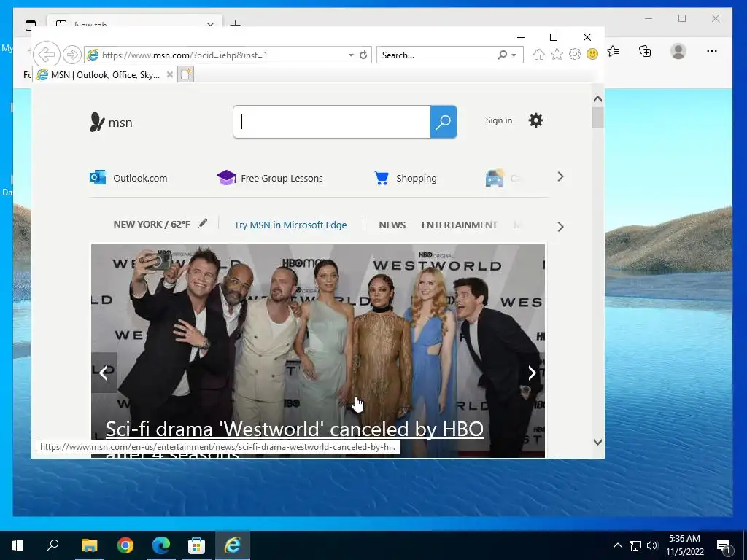Switch to Microsoft Edge on taskbar

point(161,545)
